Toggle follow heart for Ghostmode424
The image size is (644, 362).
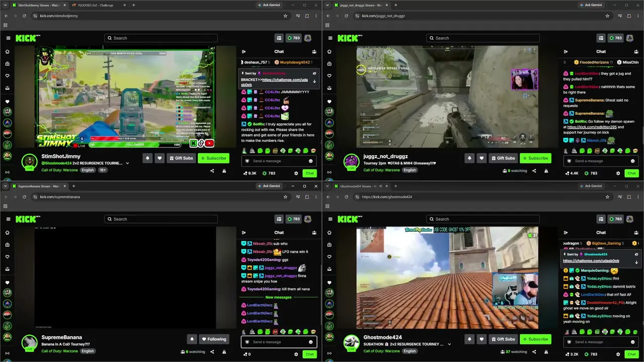click(481, 339)
